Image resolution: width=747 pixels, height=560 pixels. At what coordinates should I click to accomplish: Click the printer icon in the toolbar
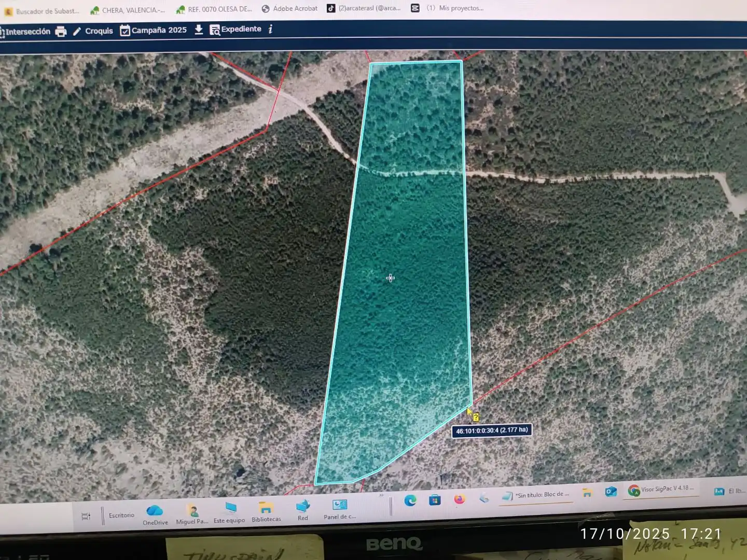[x=61, y=32]
